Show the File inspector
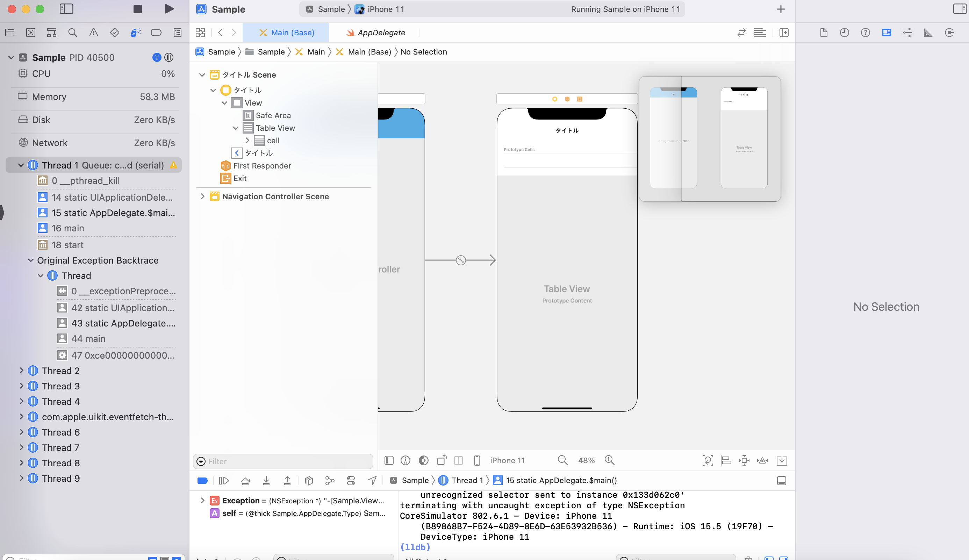The width and height of the screenshot is (969, 560). [824, 33]
